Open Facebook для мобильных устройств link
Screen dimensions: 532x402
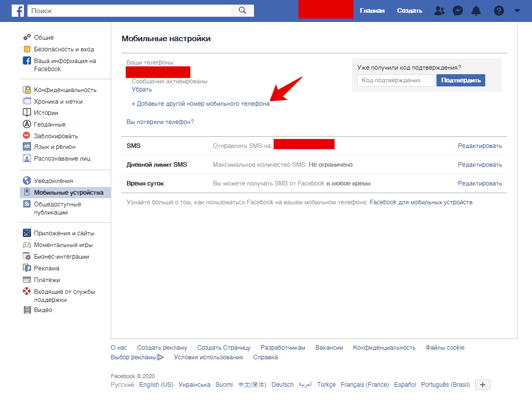421,202
